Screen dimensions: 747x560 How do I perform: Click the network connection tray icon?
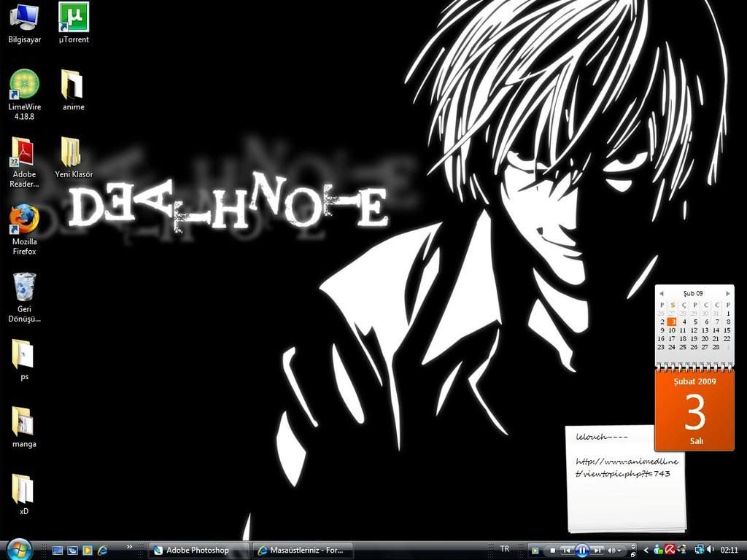699,550
